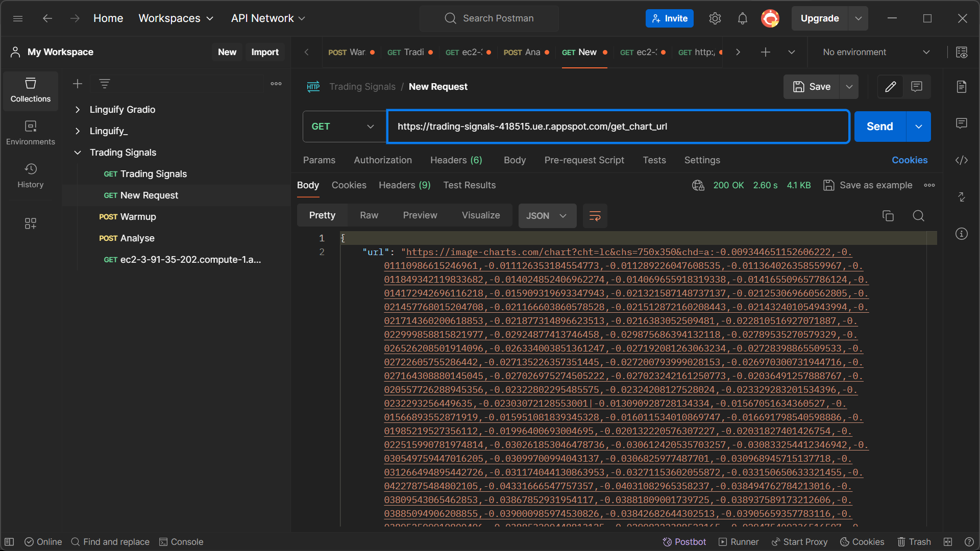This screenshot has height=551, width=980.
Task: Open the Collections sidebar panel
Action: (31, 90)
